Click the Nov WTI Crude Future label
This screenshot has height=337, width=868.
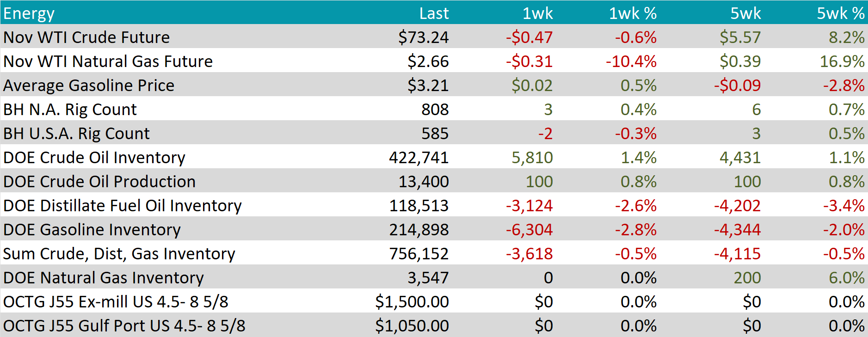[86, 37]
